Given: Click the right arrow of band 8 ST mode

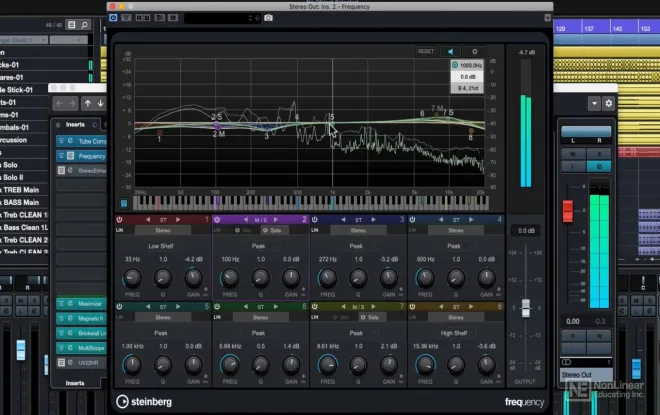Looking at the screenshot, I should 471,307.
